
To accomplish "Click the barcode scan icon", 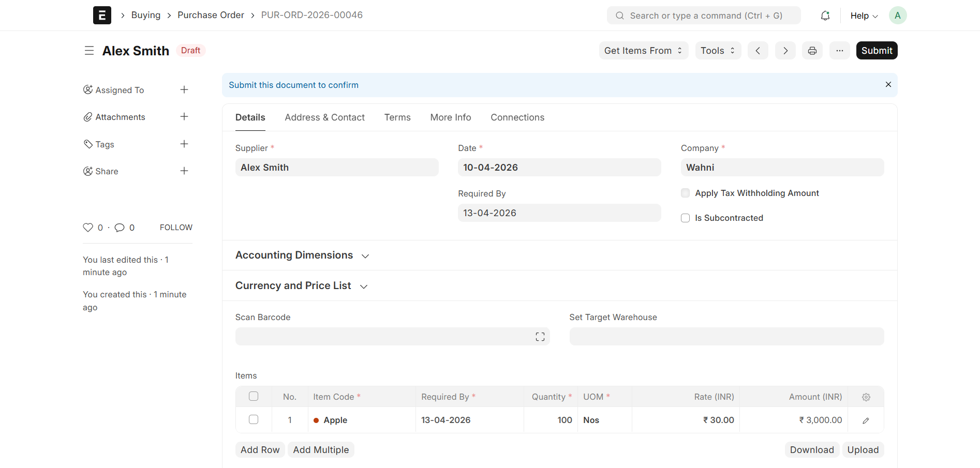I will [540, 337].
